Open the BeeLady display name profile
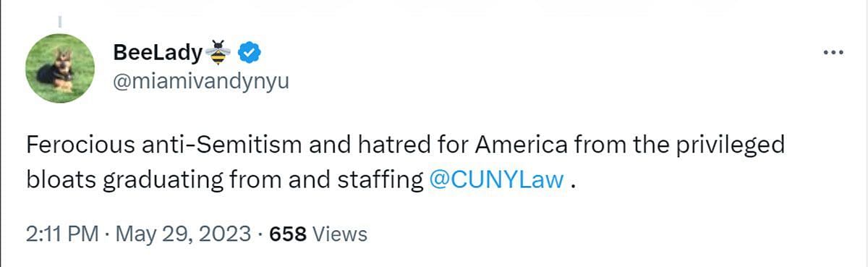868x267 pixels. (x=158, y=52)
